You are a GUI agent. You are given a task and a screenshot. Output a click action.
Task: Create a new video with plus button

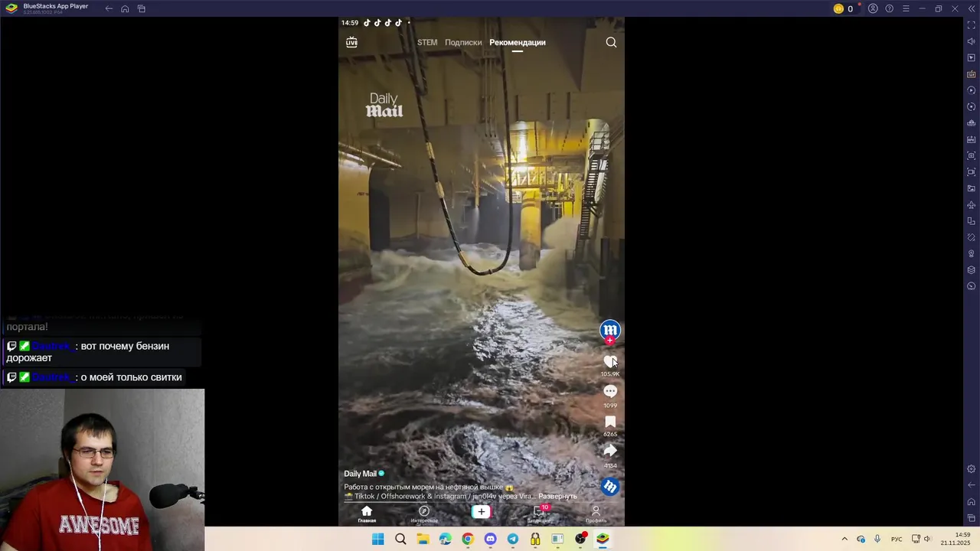pyautogui.click(x=481, y=512)
